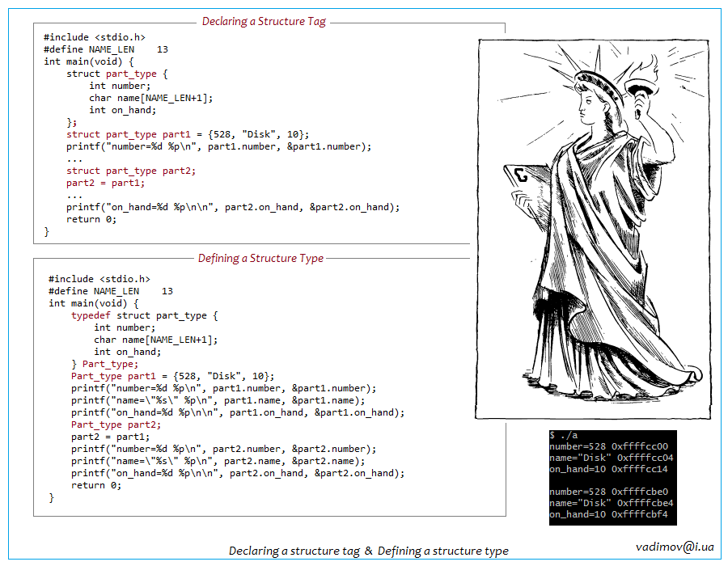Select terminal output 'number=528 0xffffcc00'

608,446
